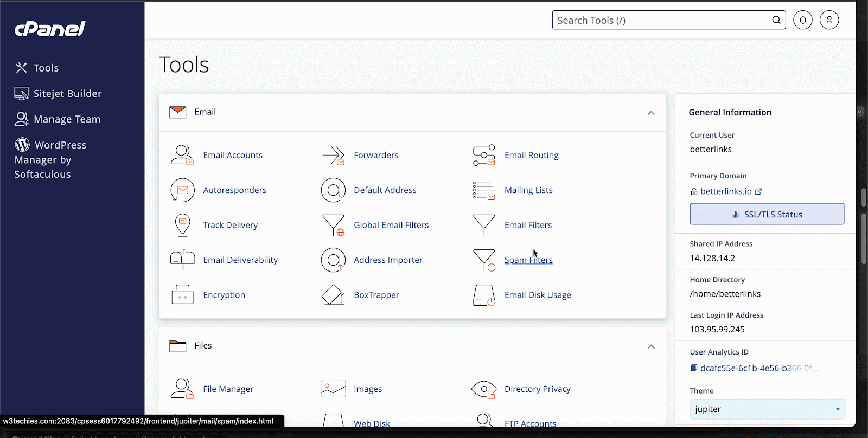
Task: Click the Track Delivery pin icon
Action: [182, 225]
